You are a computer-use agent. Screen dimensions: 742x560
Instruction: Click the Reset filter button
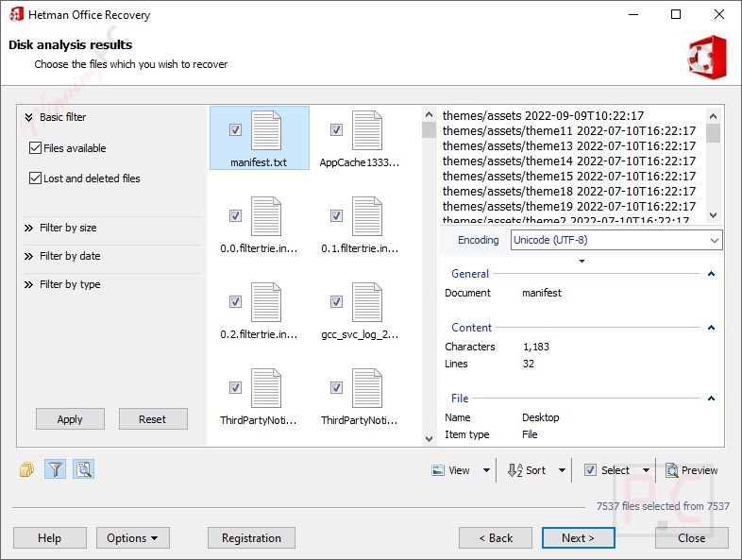pyautogui.click(x=153, y=419)
